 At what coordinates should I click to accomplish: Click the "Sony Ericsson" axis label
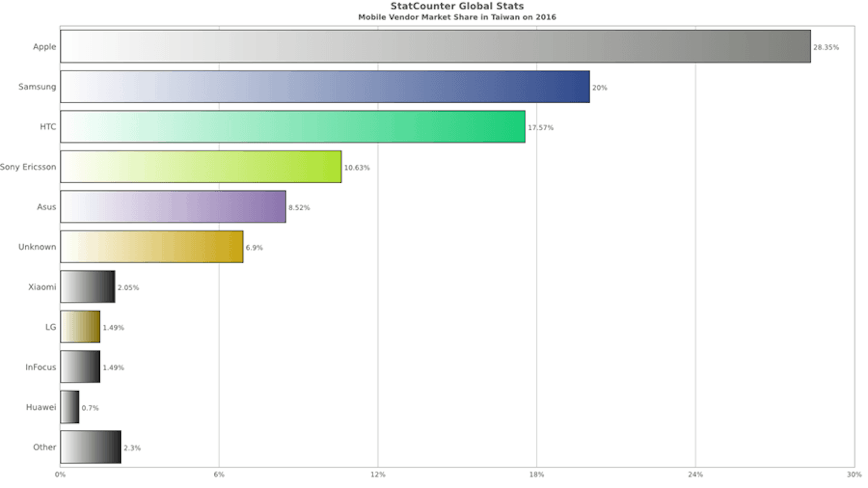coord(28,167)
